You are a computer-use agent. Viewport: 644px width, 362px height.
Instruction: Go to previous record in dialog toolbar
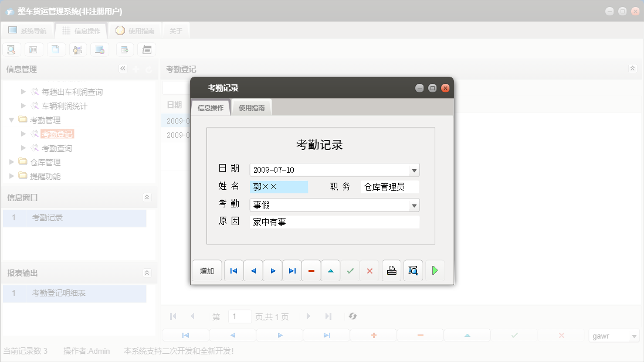[x=253, y=271]
